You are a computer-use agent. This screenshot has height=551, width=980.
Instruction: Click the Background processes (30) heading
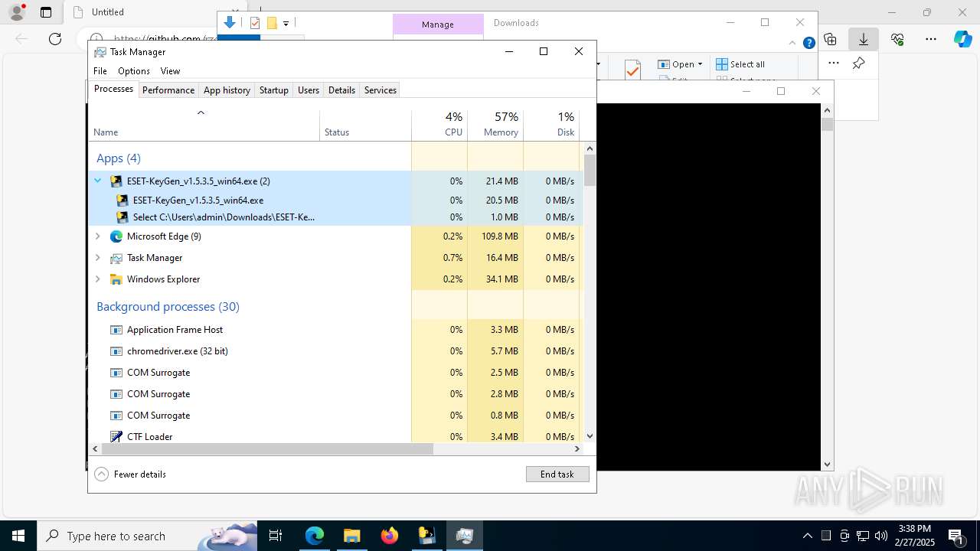pos(168,307)
